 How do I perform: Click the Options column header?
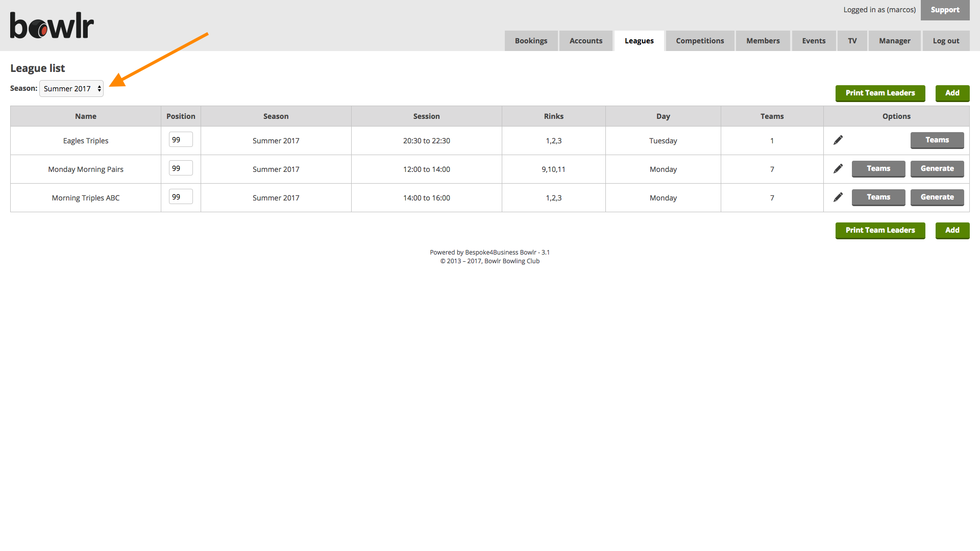pos(896,116)
